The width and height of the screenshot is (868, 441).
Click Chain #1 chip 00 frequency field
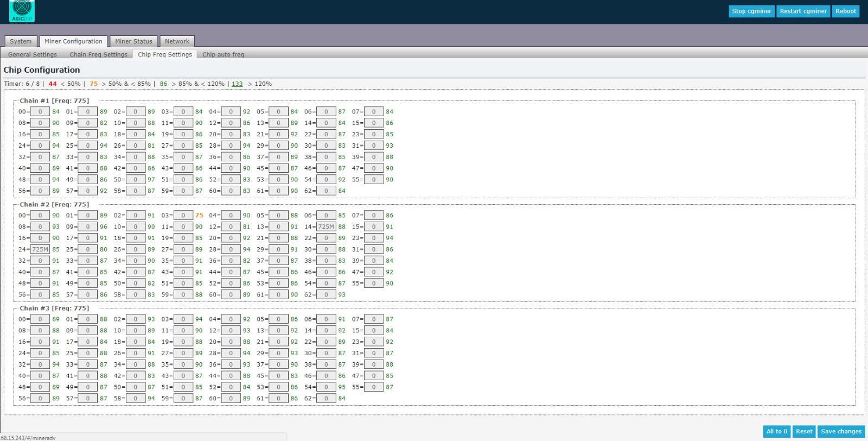tap(40, 111)
